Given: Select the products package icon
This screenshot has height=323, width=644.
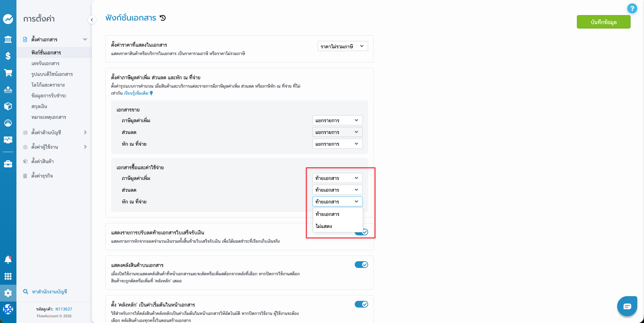Looking at the screenshot, I should (8, 106).
